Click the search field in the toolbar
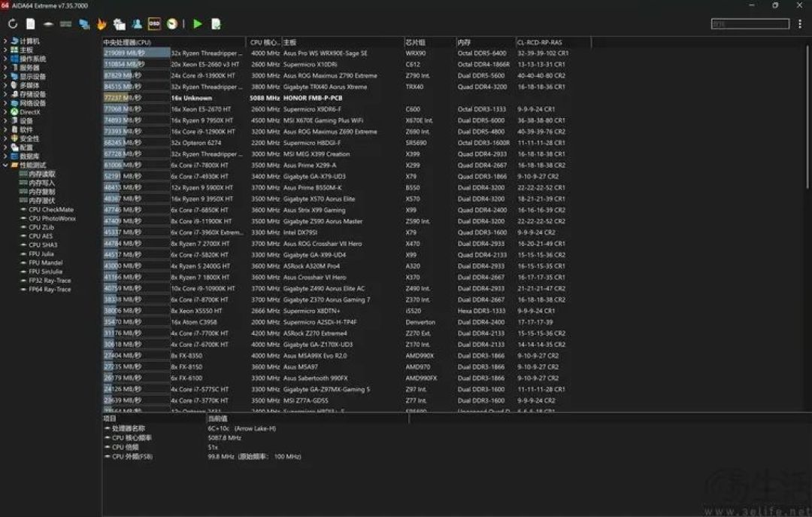This screenshot has width=812, height=517. point(750,24)
